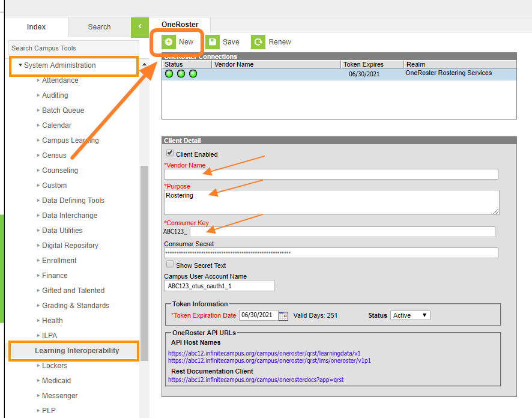
Task: Open the ims/oneroster/v1p1 API URL link
Action: point(270,360)
